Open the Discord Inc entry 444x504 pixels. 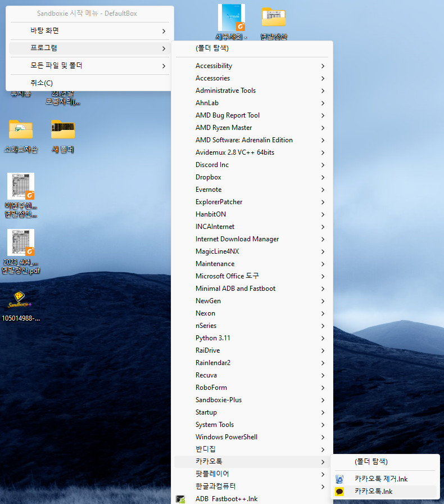pyautogui.click(x=252, y=165)
